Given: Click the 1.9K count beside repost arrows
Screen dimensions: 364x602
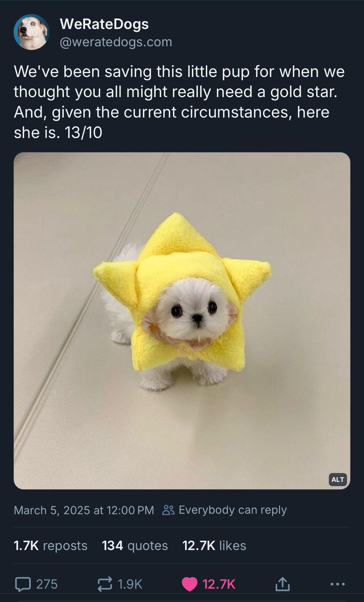Looking at the screenshot, I should [130, 584].
